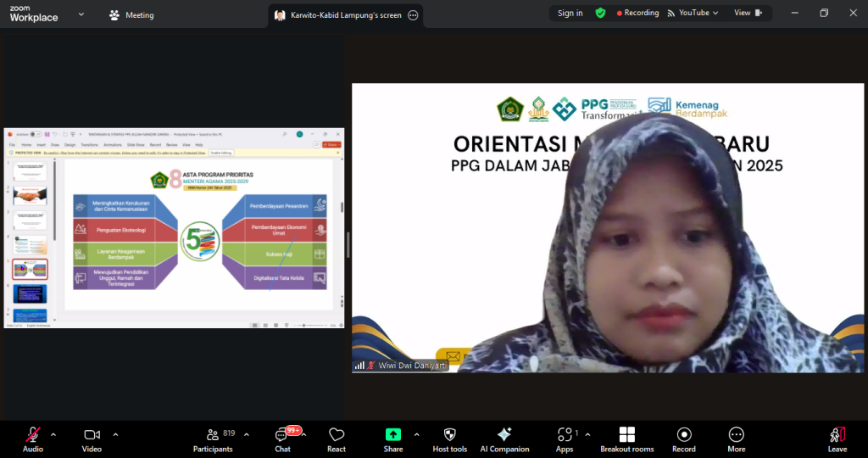The width and height of the screenshot is (868, 458).
Task: Click the Sign in button
Action: pos(570,13)
